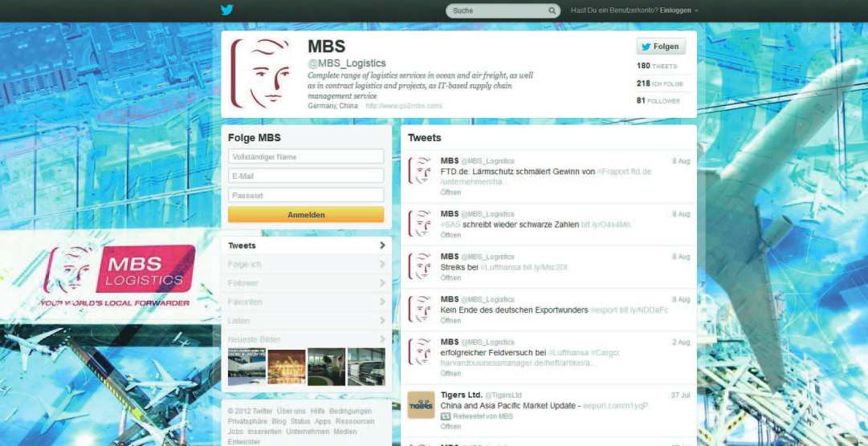This screenshot has width=868, height=446.
Task: Click MBS avatar on the Exportwunders tweet
Action: 421,309
